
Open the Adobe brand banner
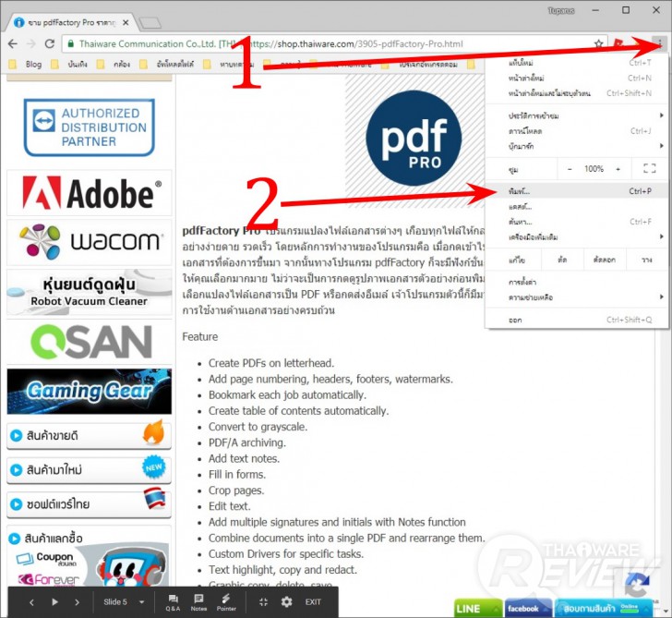point(90,193)
